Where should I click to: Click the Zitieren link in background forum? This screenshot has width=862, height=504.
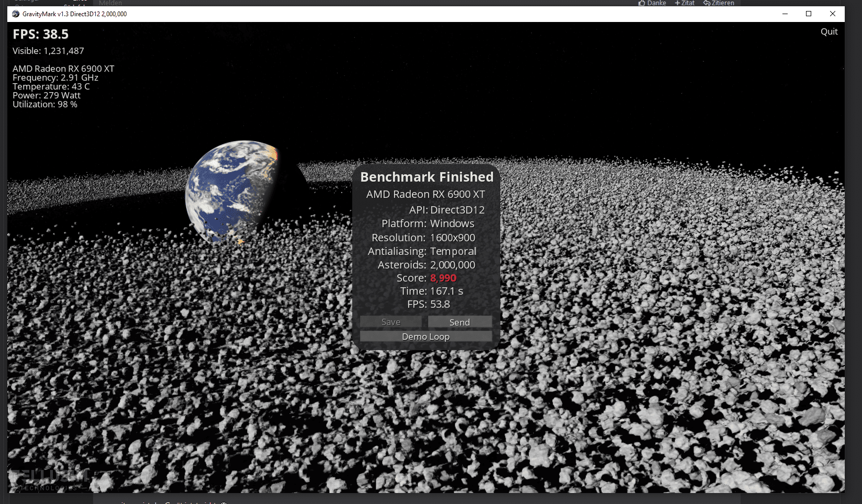click(x=719, y=3)
